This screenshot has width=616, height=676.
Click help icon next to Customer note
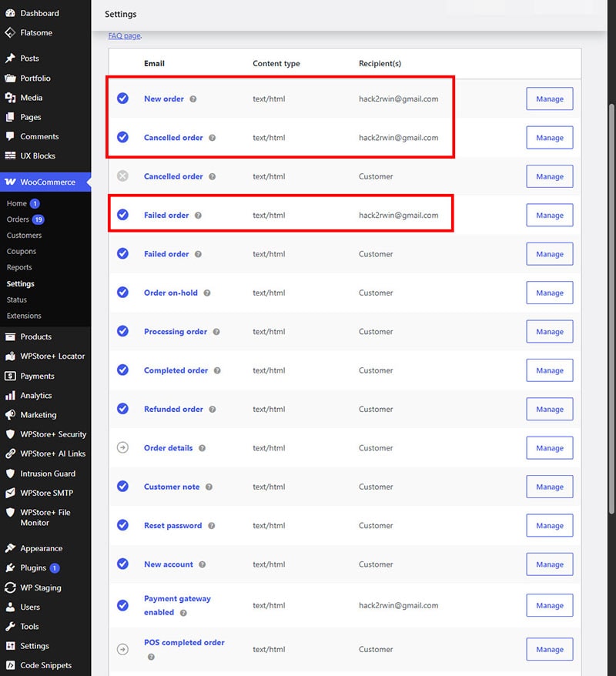(x=209, y=487)
